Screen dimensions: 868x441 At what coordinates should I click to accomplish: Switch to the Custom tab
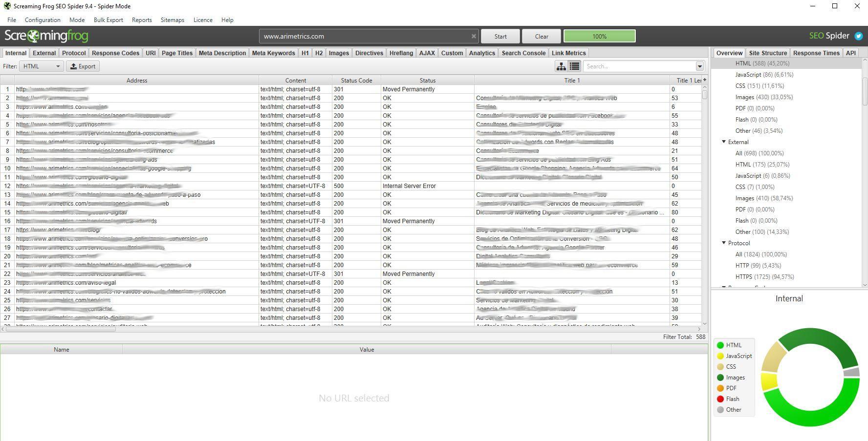click(x=452, y=53)
